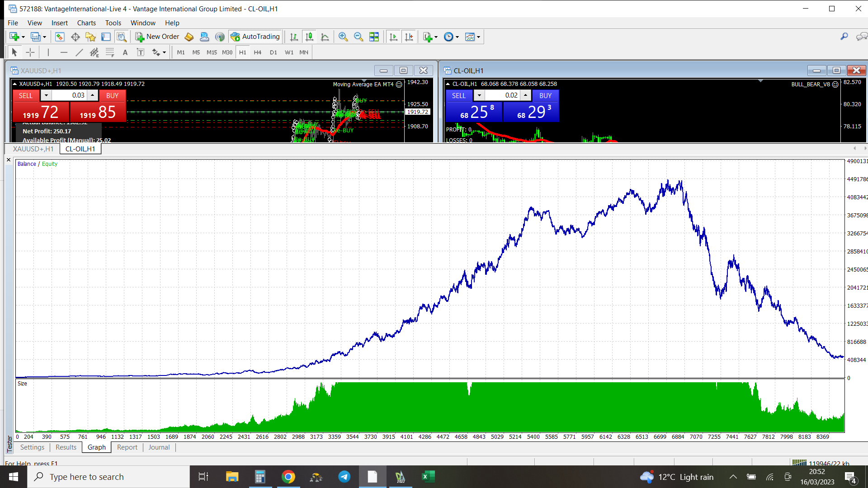Toggle the AutoTrading button
Screen dimensions: 868x488
tap(255, 37)
